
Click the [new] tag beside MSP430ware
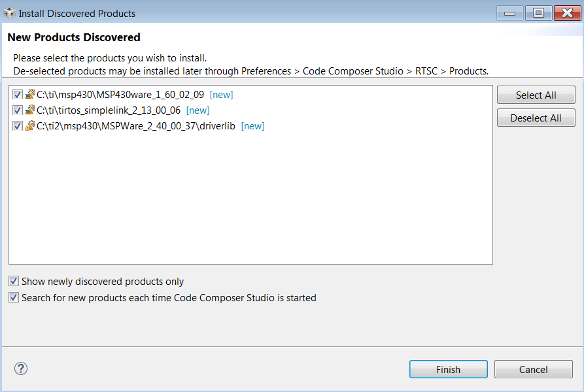tap(221, 95)
